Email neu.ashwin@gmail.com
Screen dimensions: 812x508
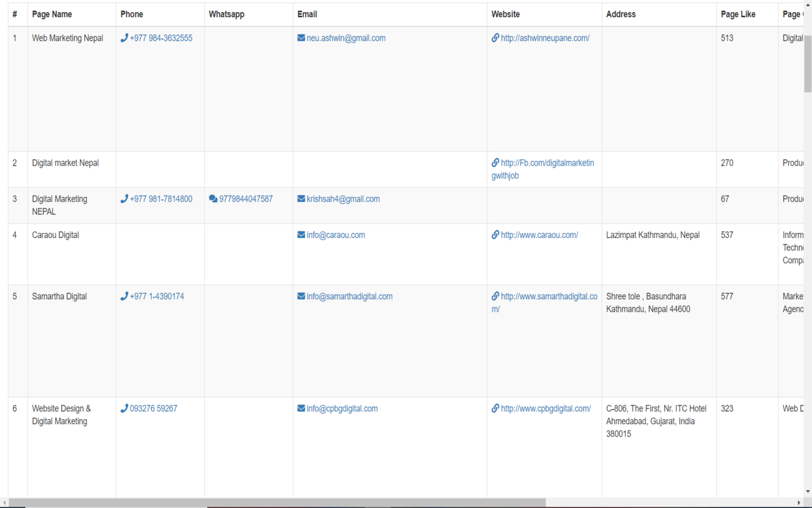coord(346,38)
